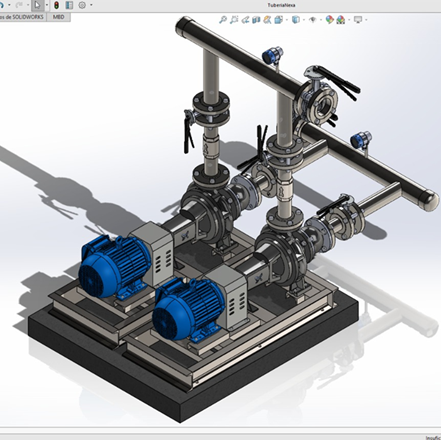Open the View Settings monitor icon
This screenshot has height=440, width=441.
click(358, 20)
